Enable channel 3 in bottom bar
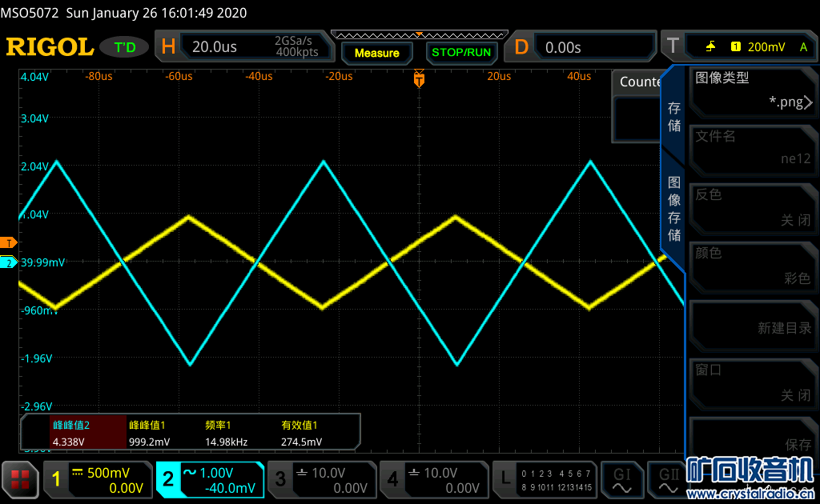This screenshot has height=504, width=820. pos(322,479)
